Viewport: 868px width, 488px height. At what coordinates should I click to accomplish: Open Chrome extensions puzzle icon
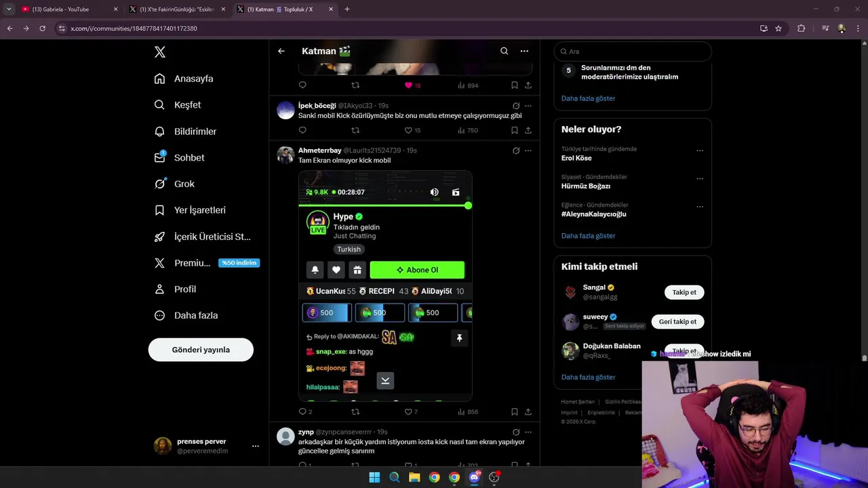(x=801, y=28)
